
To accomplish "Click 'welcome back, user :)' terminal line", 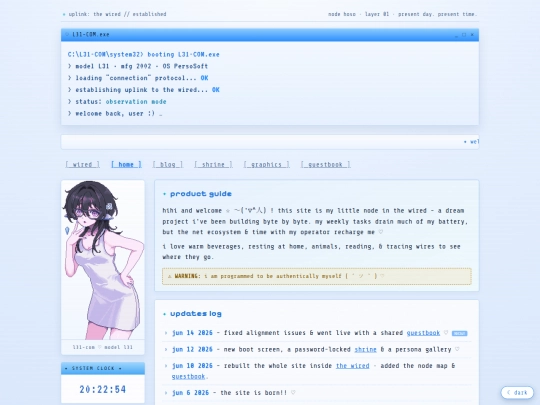I will pos(115,113).
